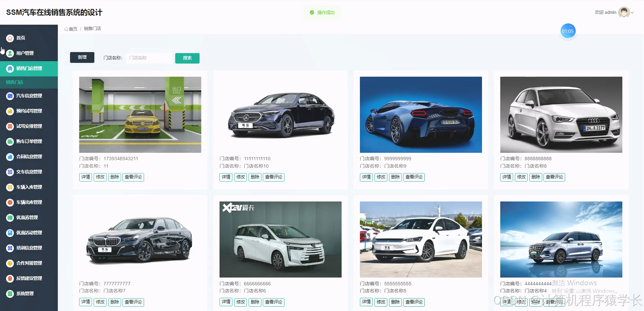Click the home icon in the sidebar
Viewport: 644px width, 311px height.
click(10, 38)
